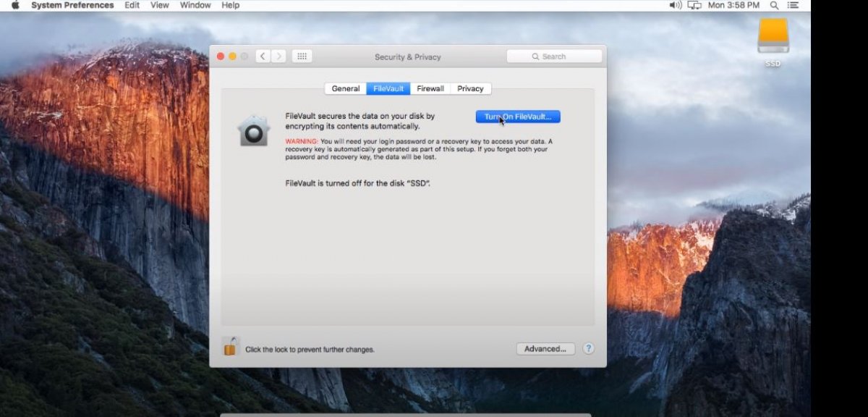Click the volume icon in the menu bar
The image size is (868, 417).
point(674,5)
